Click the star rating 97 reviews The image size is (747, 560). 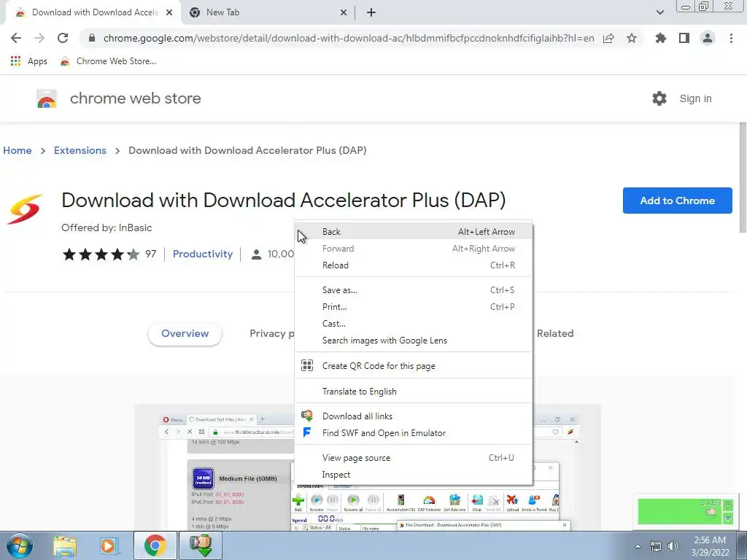pos(109,254)
